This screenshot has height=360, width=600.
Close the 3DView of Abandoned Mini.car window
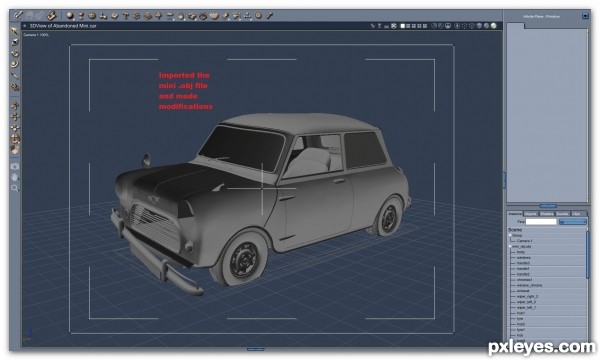(25, 26)
